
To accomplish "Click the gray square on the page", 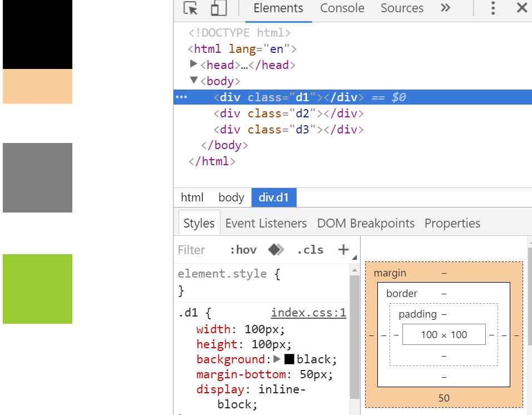I will [x=38, y=177].
